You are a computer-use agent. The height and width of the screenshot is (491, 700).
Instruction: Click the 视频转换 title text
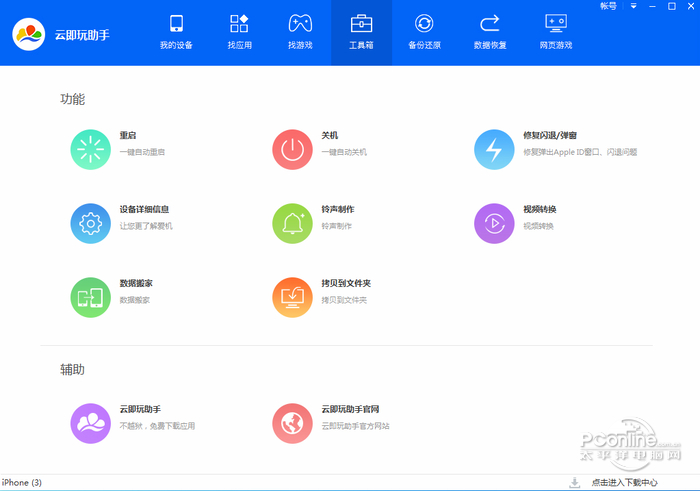540,209
